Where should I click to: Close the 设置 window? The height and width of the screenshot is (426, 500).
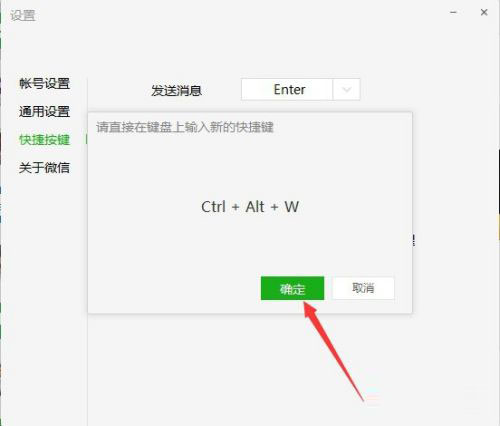tap(484, 12)
